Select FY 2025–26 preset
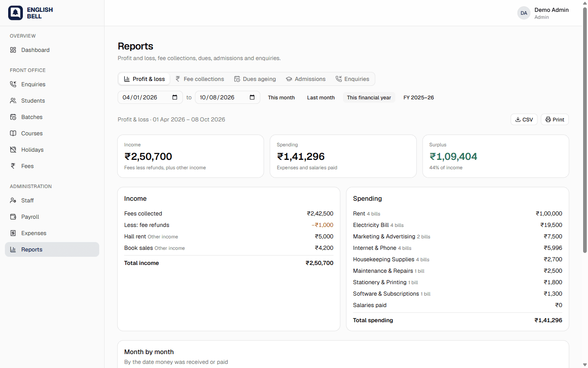 tap(419, 97)
